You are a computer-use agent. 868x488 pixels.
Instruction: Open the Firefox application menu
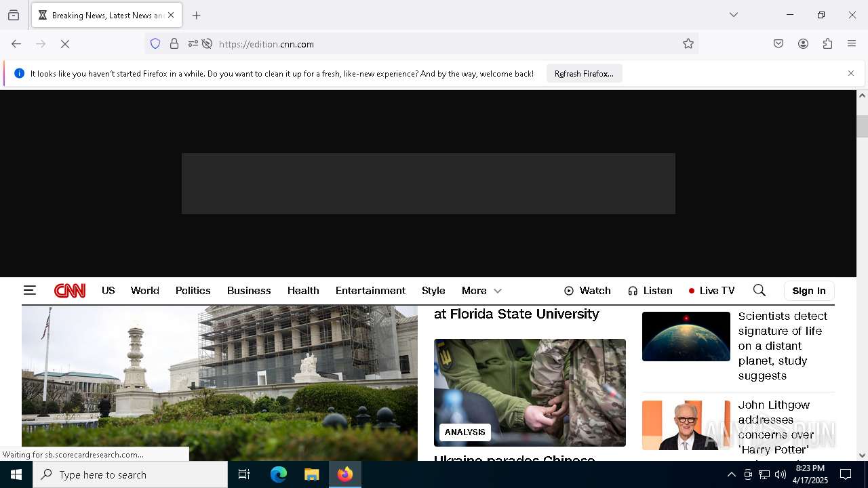tap(852, 44)
